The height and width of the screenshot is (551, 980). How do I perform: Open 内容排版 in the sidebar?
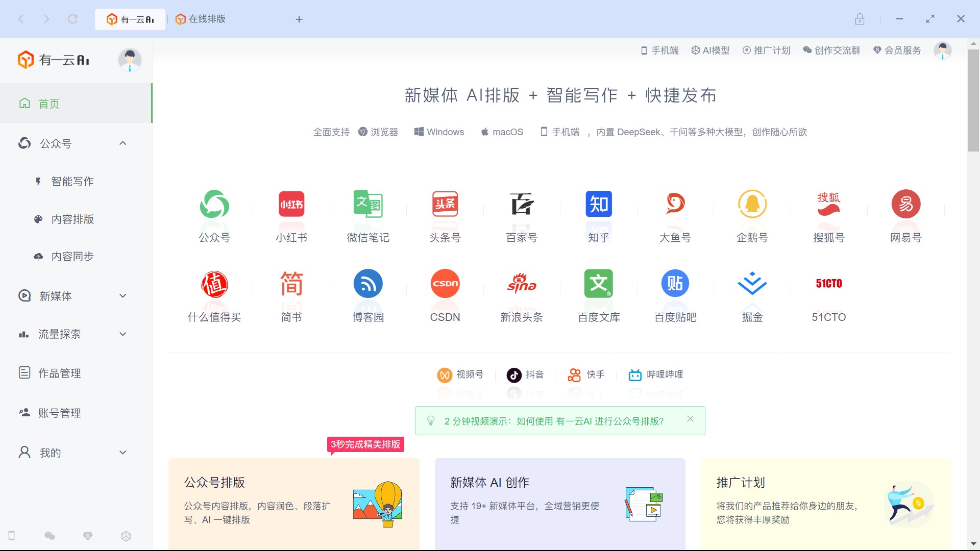(72, 219)
